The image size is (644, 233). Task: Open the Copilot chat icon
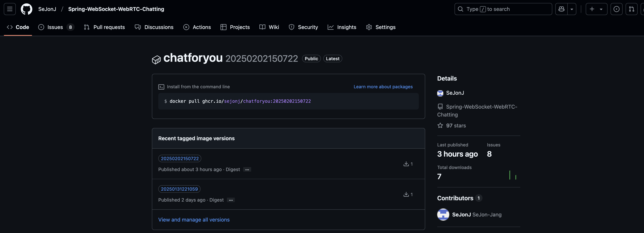[561, 9]
